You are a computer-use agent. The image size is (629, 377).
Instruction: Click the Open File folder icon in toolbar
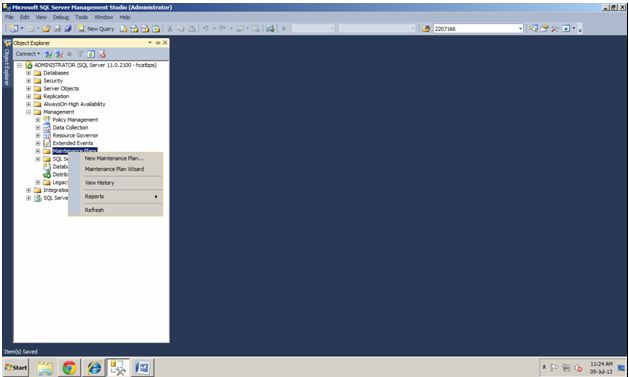(46, 28)
